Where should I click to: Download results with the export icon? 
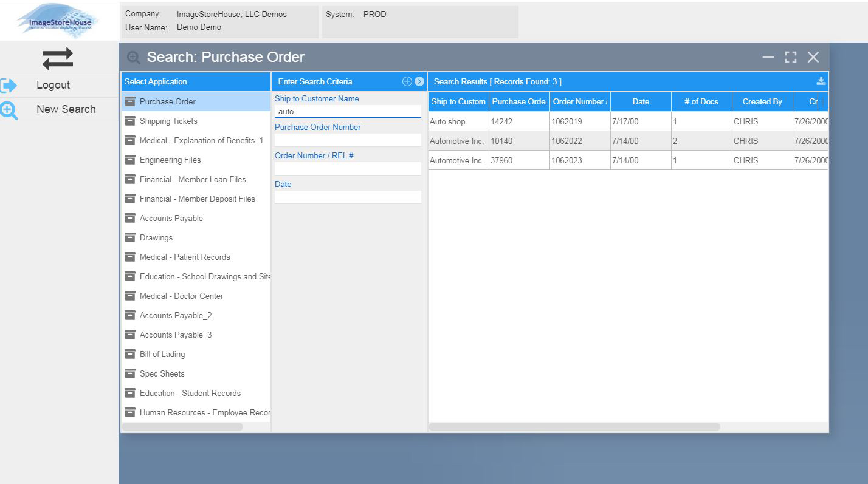pyautogui.click(x=821, y=81)
